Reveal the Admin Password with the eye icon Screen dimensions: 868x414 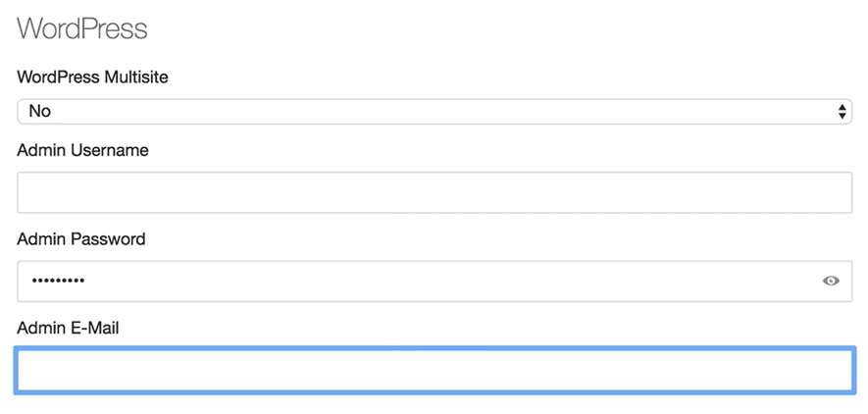click(831, 282)
